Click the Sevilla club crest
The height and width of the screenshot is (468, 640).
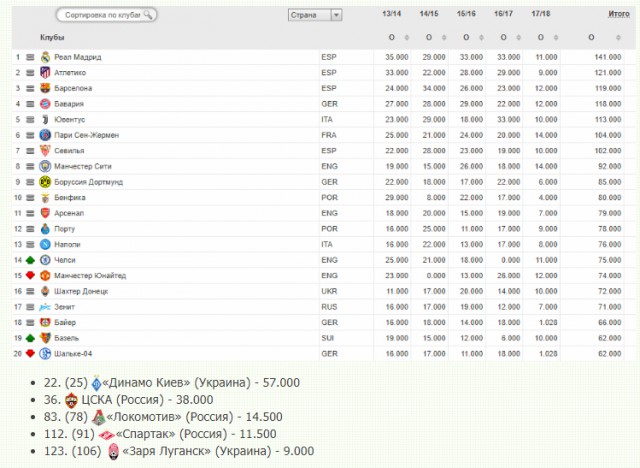[x=45, y=151]
